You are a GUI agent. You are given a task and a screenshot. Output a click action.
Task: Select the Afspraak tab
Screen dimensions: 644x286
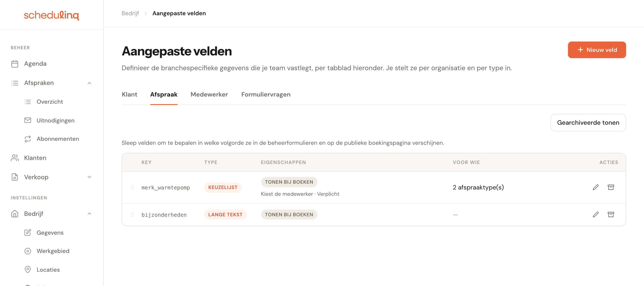[164, 95]
